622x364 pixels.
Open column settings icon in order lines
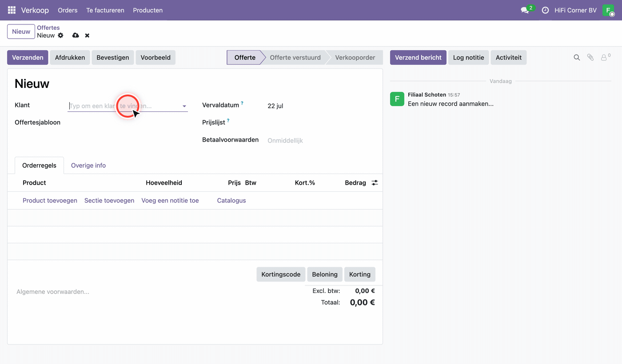375,182
